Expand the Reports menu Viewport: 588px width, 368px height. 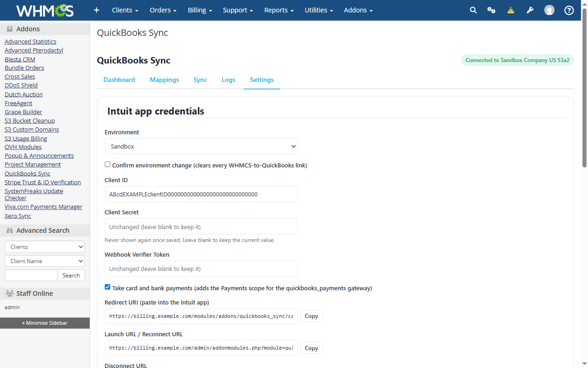tap(279, 10)
